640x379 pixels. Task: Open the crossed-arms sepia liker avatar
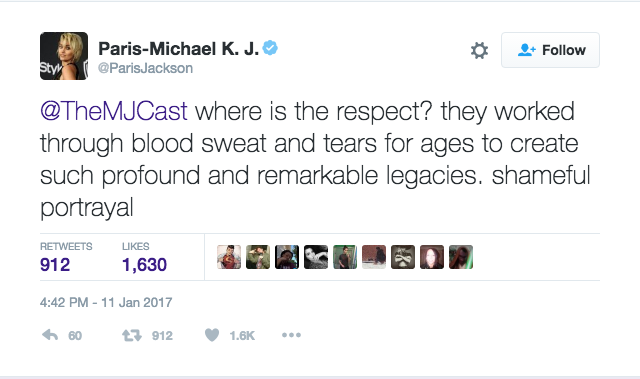pos(403,257)
